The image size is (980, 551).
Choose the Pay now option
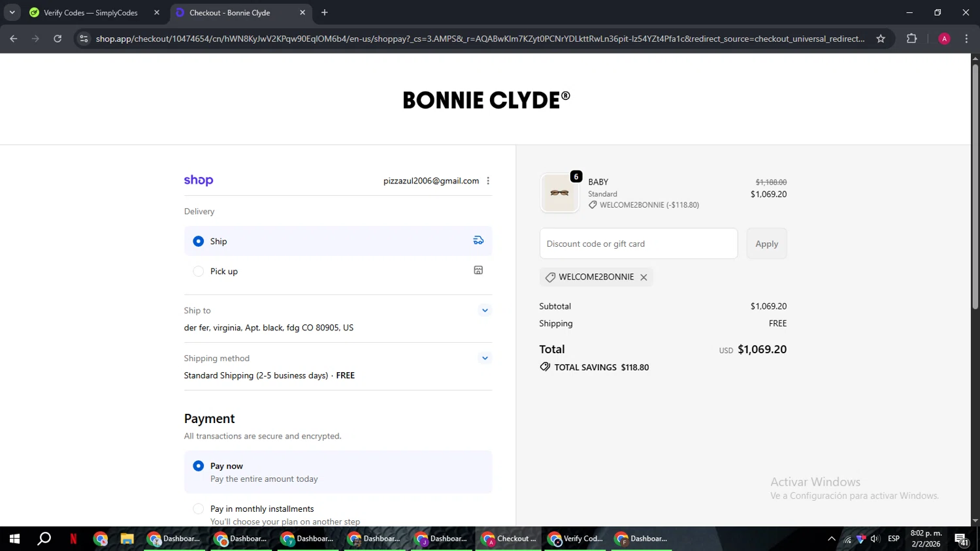[x=338, y=472]
